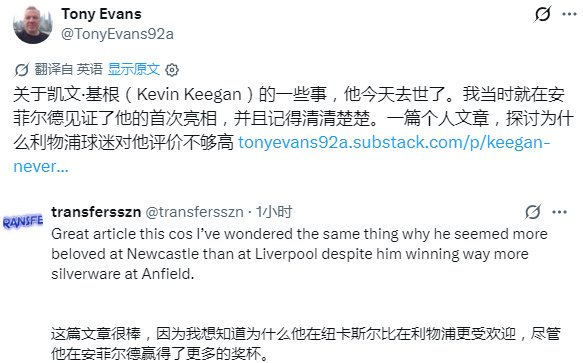Viewport: 583px width, 363px height.
Task: Click the Grok icon on the transfersszn reply
Action: pyautogui.click(x=533, y=212)
